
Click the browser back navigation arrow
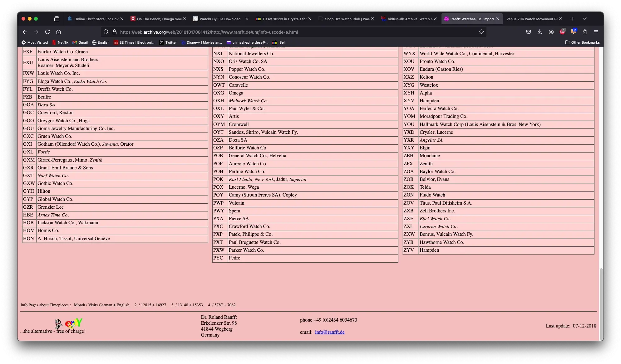[25, 32]
